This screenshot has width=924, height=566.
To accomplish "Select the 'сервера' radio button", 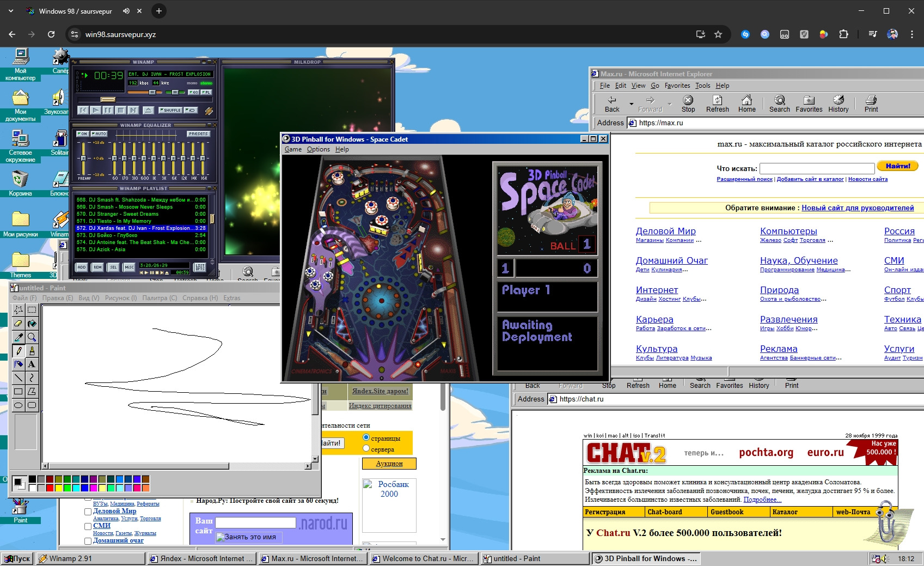I will (366, 448).
